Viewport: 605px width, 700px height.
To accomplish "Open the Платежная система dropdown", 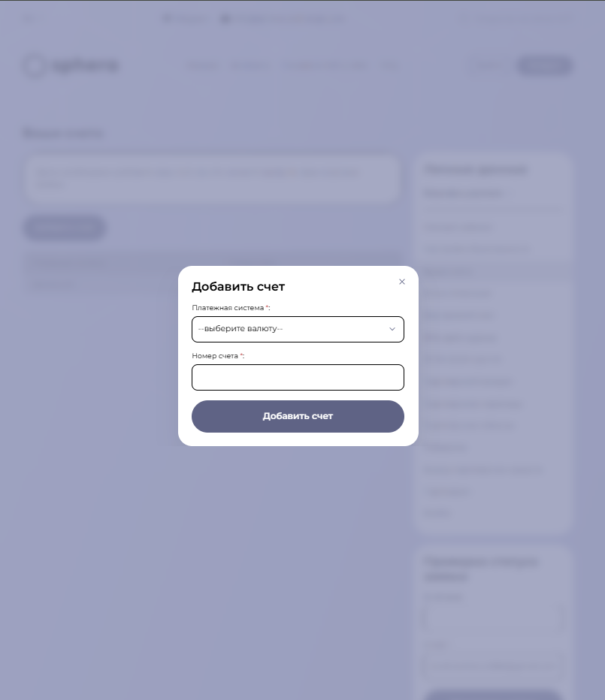I will point(298,329).
